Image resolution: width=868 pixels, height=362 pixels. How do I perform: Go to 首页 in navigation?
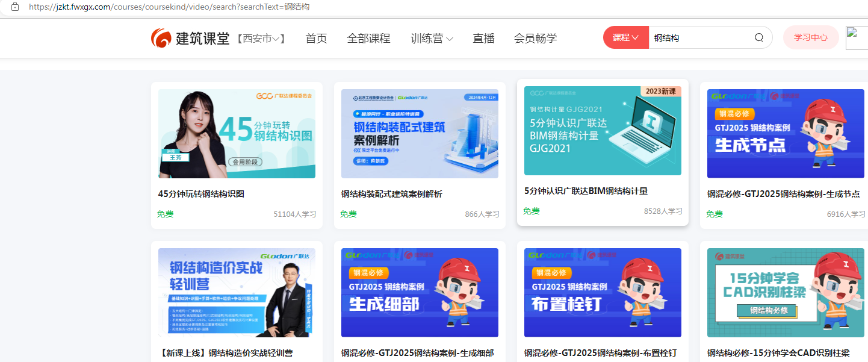pos(316,38)
